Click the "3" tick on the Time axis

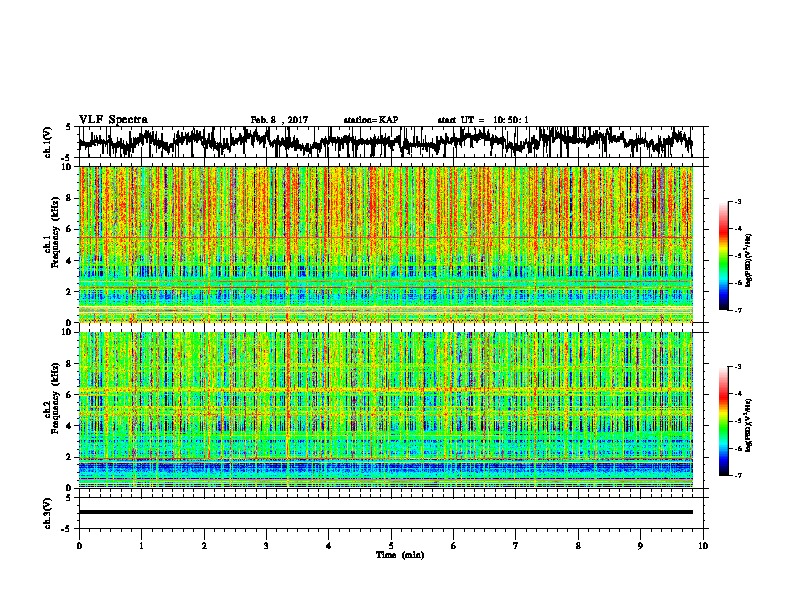(266, 546)
